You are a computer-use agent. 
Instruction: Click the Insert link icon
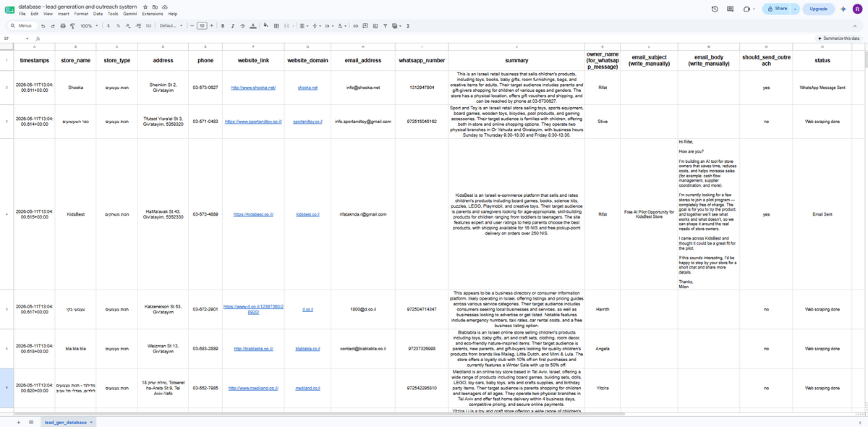coord(355,25)
